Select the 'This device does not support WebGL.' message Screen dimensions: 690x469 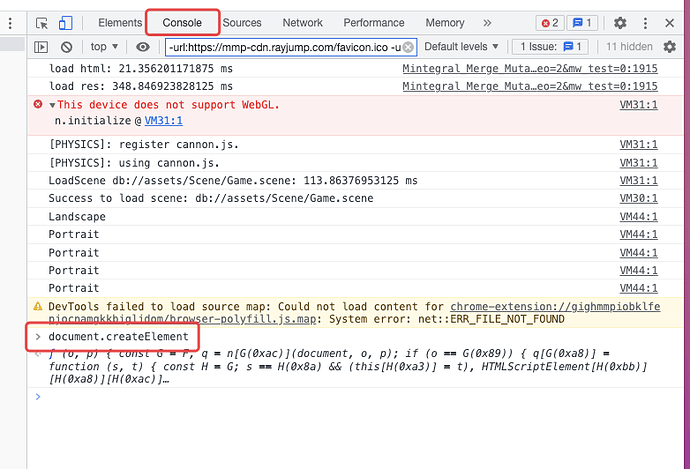coord(168,105)
